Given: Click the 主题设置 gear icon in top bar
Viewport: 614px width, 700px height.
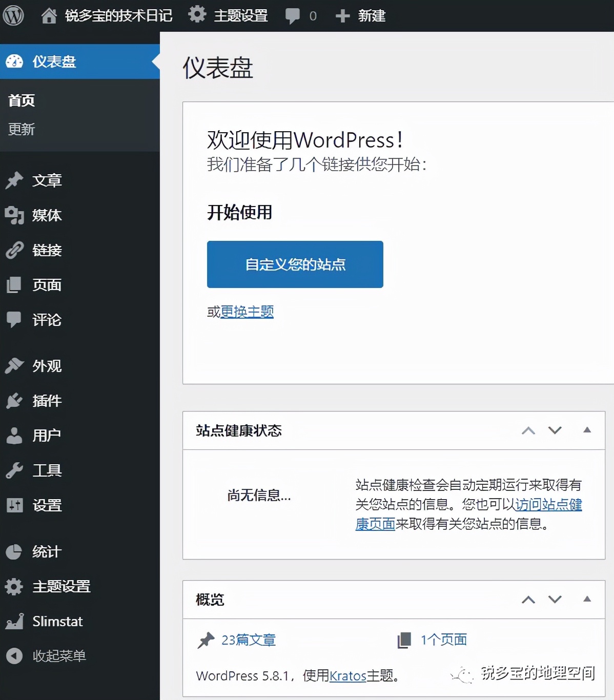Looking at the screenshot, I should (x=197, y=14).
